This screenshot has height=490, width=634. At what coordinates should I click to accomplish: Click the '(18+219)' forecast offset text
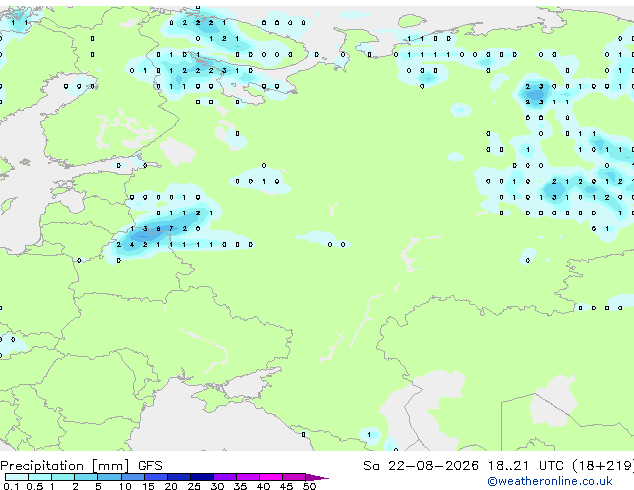point(603,466)
